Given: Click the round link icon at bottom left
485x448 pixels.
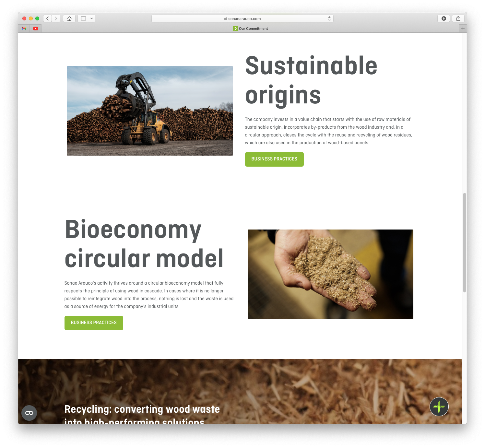Looking at the screenshot, I should tap(29, 413).
